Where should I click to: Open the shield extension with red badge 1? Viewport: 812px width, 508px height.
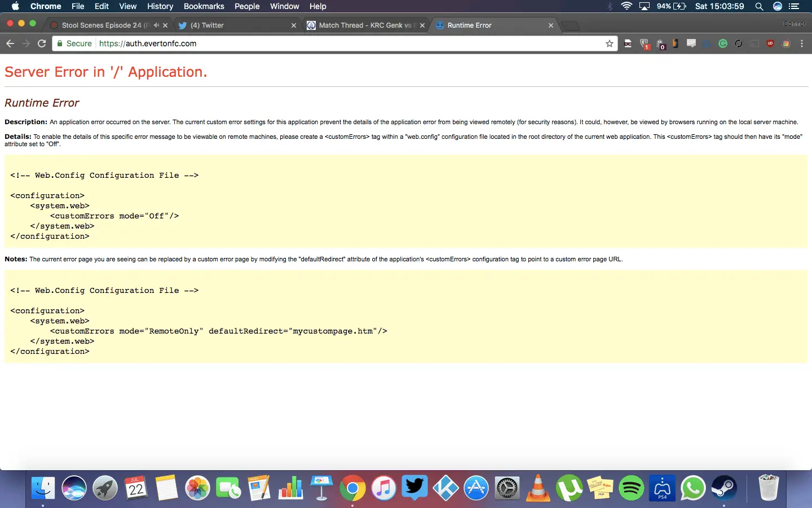pyautogui.click(x=645, y=44)
